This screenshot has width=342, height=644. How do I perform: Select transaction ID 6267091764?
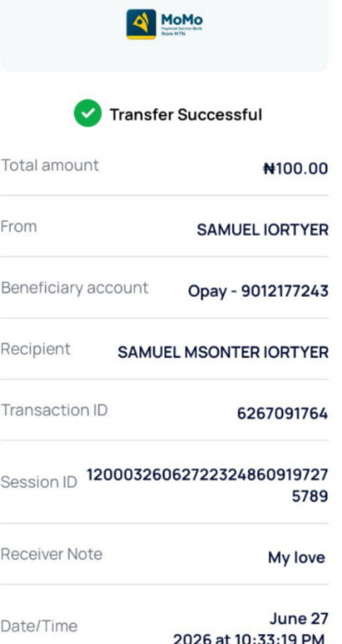[282, 413]
